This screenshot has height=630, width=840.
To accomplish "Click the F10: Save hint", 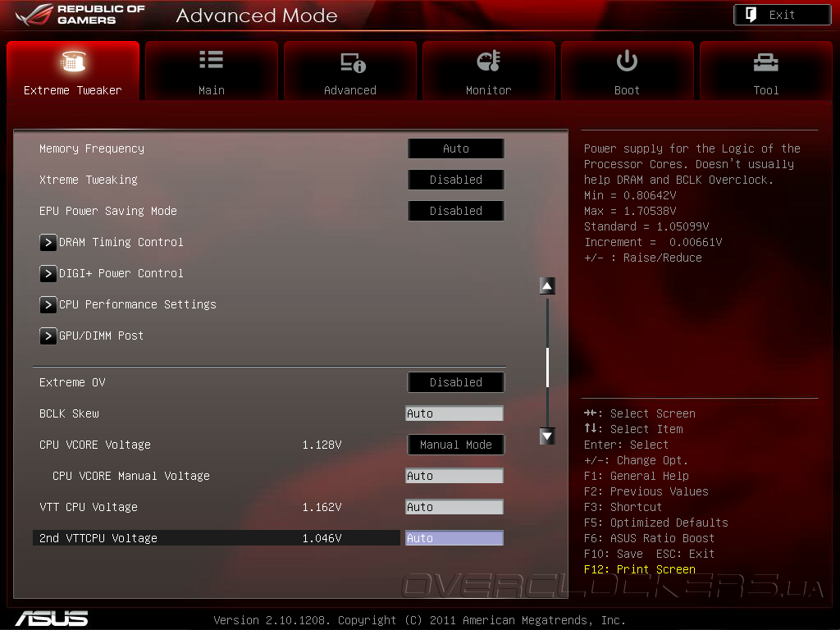I will point(614,554).
